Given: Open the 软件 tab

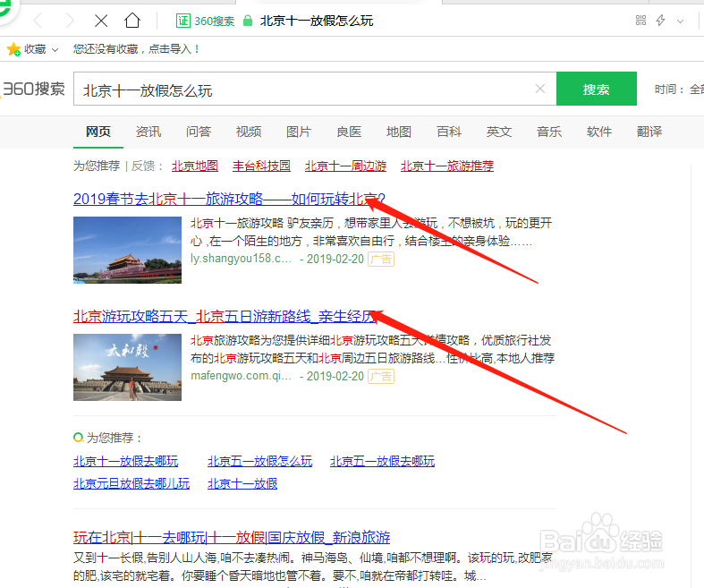Looking at the screenshot, I should point(599,132).
